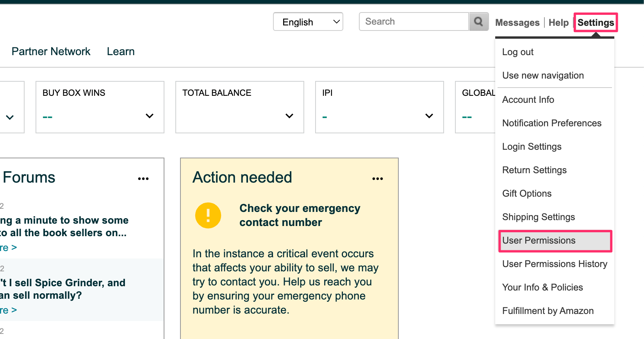
Task: Select Use new navigation option
Action: tap(543, 75)
